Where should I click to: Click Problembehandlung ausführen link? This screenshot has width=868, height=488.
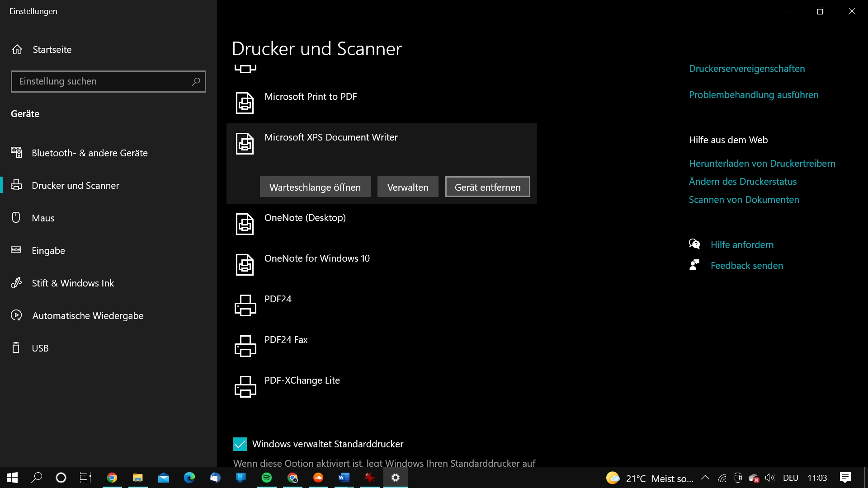click(x=754, y=95)
